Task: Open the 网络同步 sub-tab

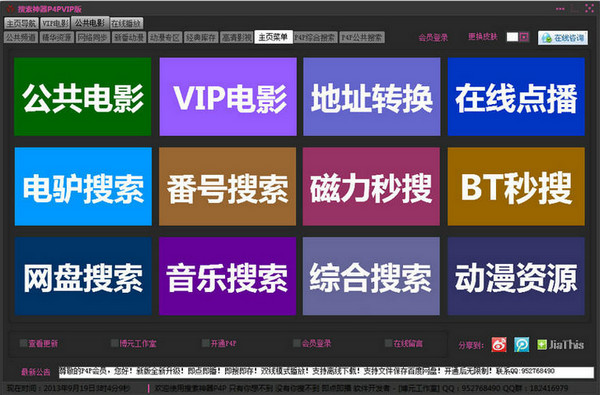Action: (93, 37)
